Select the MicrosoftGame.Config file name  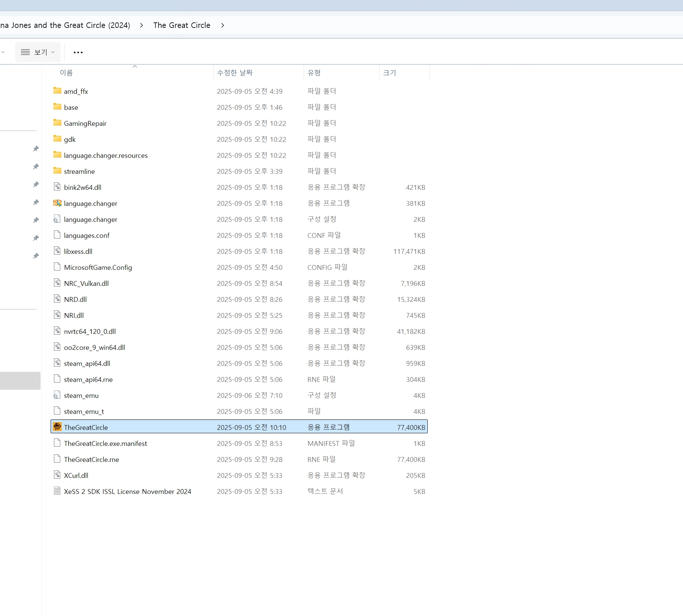tap(98, 267)
